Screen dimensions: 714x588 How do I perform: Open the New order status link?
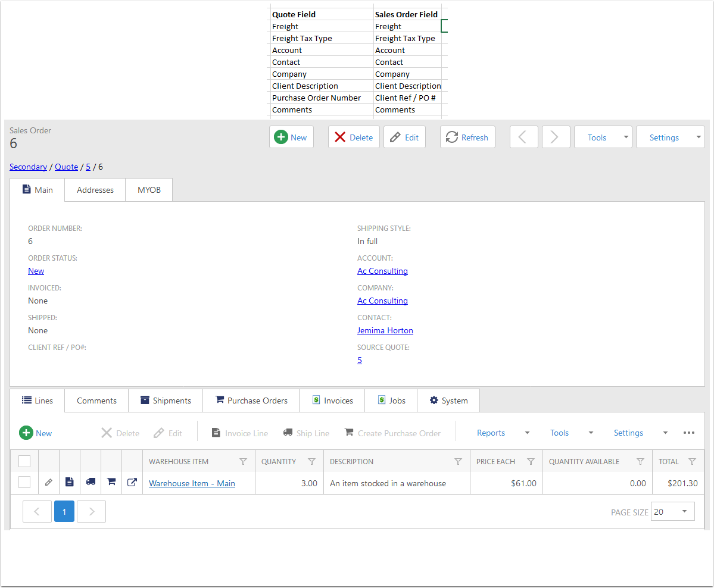[36, 271]
